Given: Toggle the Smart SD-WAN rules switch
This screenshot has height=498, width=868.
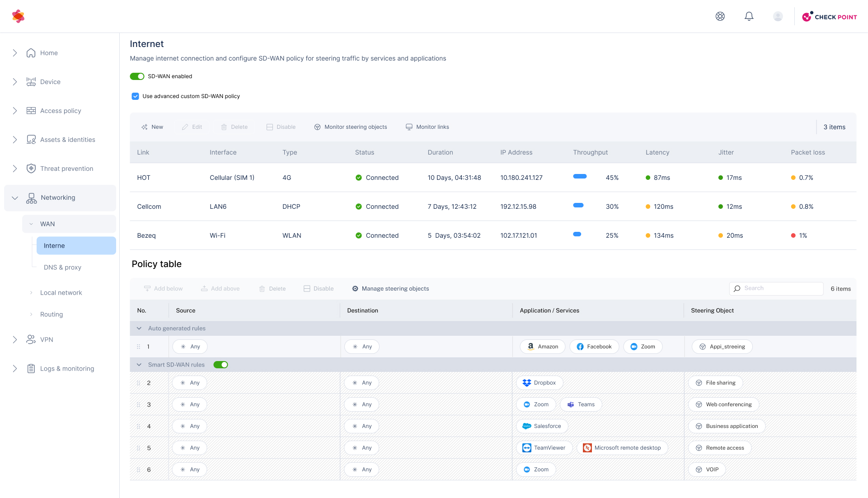Looking at the screenshot, I should click(x=221, y=365).
